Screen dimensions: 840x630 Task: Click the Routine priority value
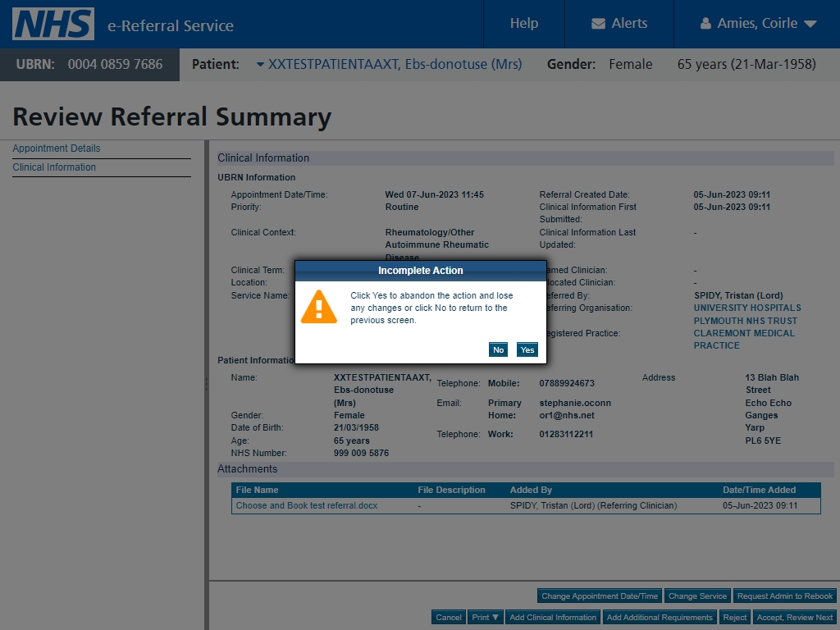tap(402, 208)
